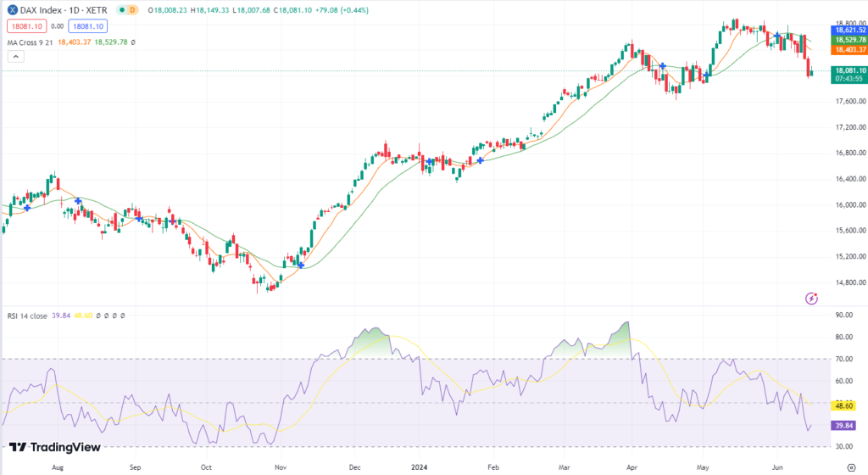Click the 70.00 RSI scale label
868x475 pixels.
843,359
